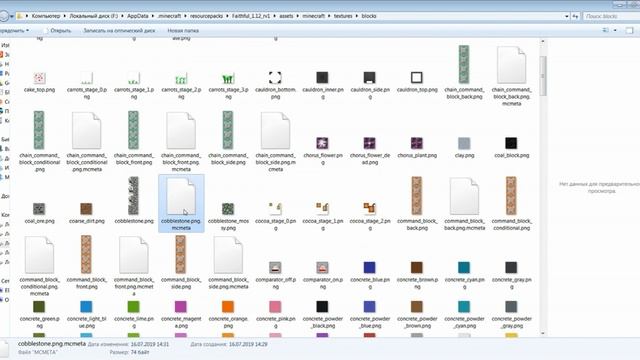Select chain_command_block_back.png texture
The height and width of the screenshot is (360, 640).
464,64
